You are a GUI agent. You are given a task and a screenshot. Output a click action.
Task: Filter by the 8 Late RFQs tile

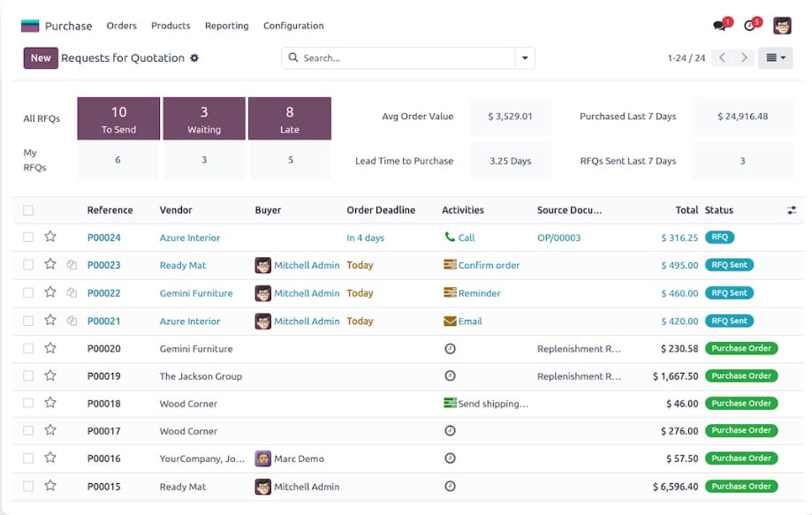[289, 118]
